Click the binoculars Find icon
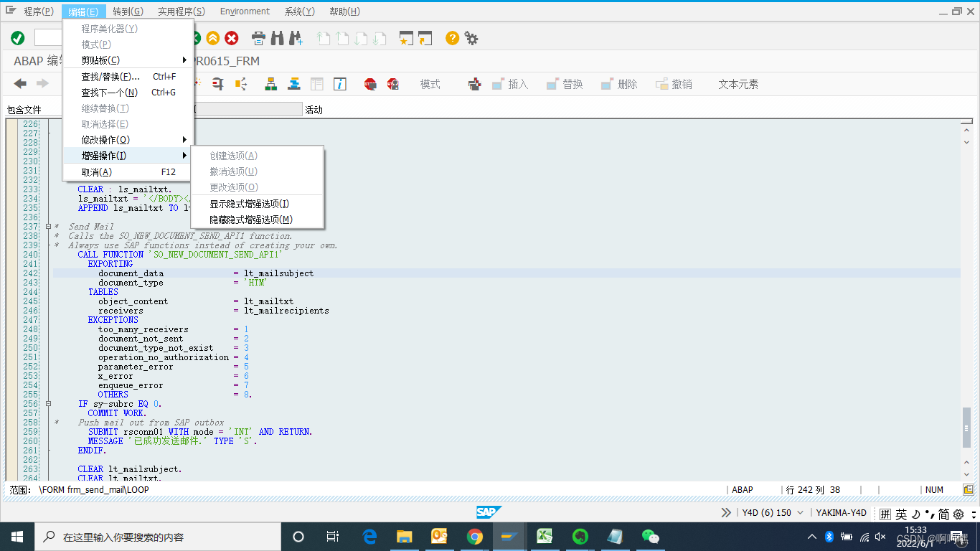Image resolution: width=980 pixels, height=551 pixels. coord(277,38)
